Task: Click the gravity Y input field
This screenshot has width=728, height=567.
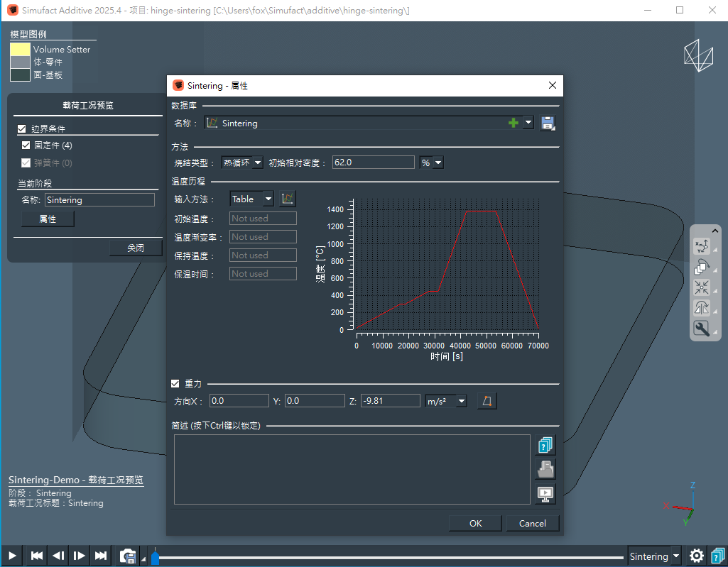Action: tap(315, 401)
